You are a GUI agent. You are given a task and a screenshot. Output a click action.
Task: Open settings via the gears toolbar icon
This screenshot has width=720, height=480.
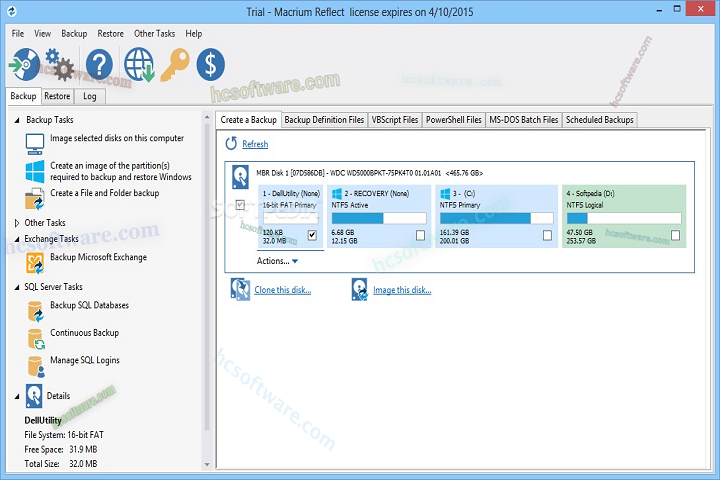[60, 65]
